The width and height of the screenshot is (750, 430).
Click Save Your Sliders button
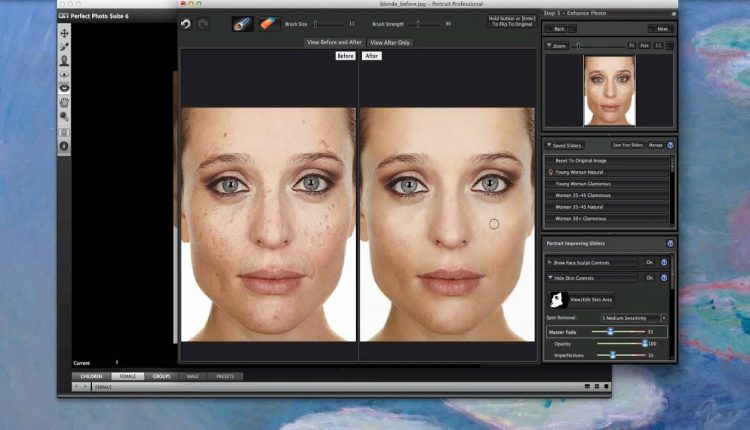tap(628, 145)
